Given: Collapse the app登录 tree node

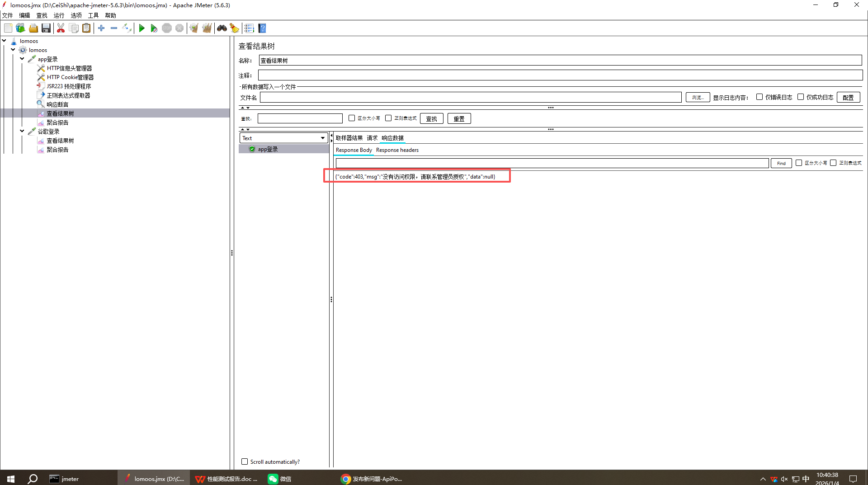Looking at the screenshot, I should (22, 59).
